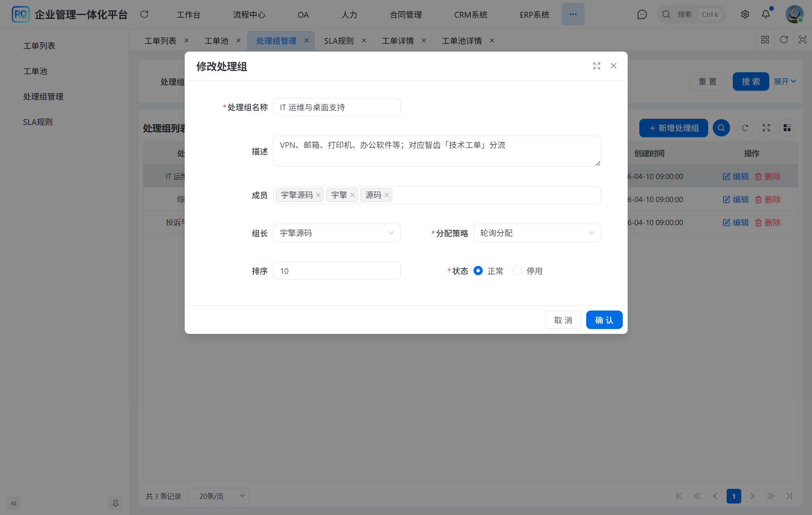Click the 排序 input field
The height and width of the screenshot is (515, 812).
[337, 271]
